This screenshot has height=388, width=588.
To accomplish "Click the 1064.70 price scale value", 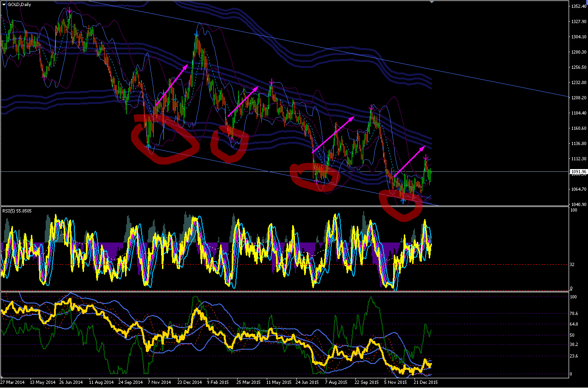I will tap(578, 189).
